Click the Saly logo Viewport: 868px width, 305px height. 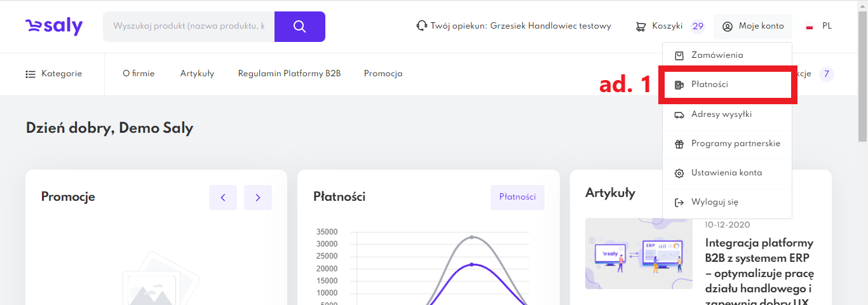click(x=54, y=26)
